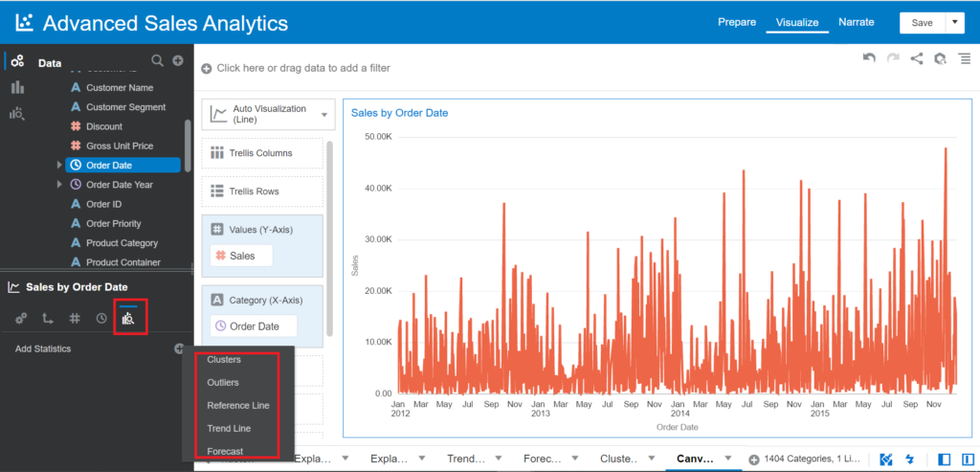Viewport: 980px width, 472px height.
Task: Open the Cluste canvas tab dropdown arrow
Action: pyautogui.click(x=651, y=459)
